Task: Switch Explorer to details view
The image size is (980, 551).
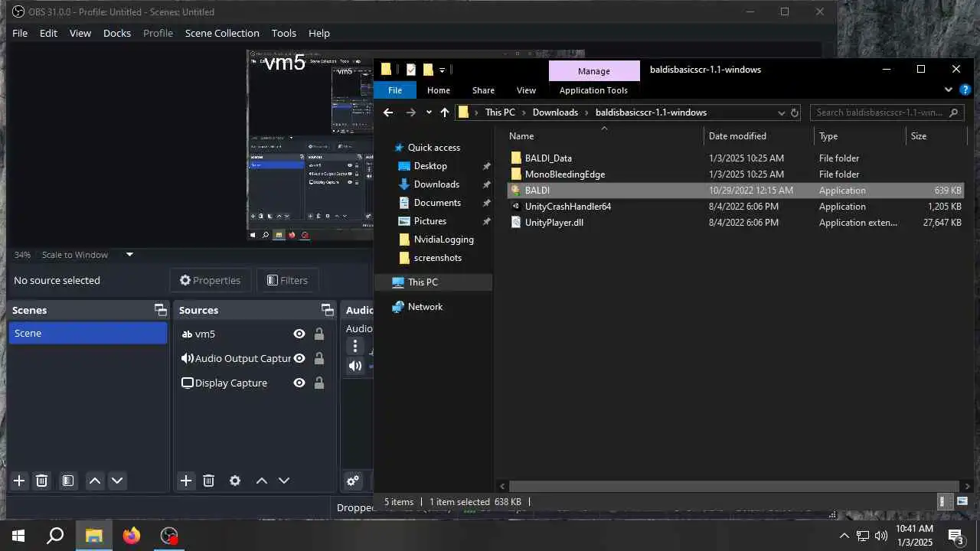Action: [942, 502]
